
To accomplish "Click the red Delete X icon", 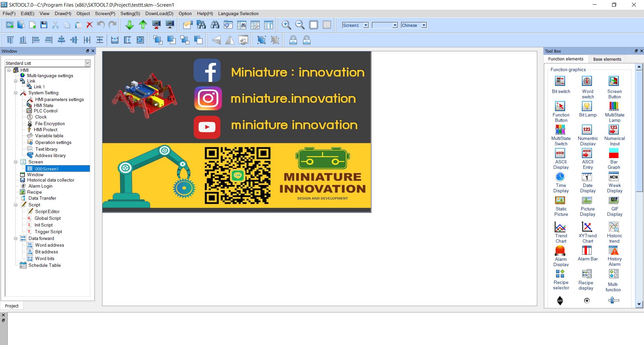I will [x=89, y=25].
